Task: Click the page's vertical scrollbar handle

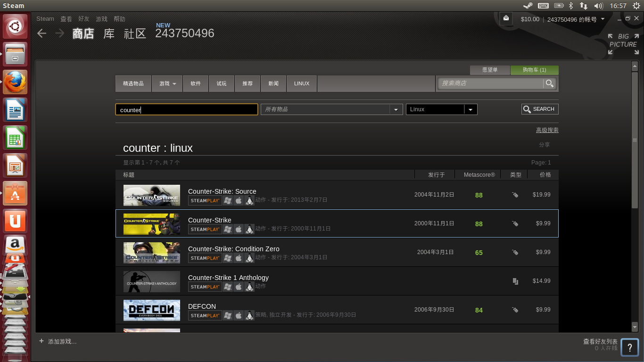Action: coord(635,140)
